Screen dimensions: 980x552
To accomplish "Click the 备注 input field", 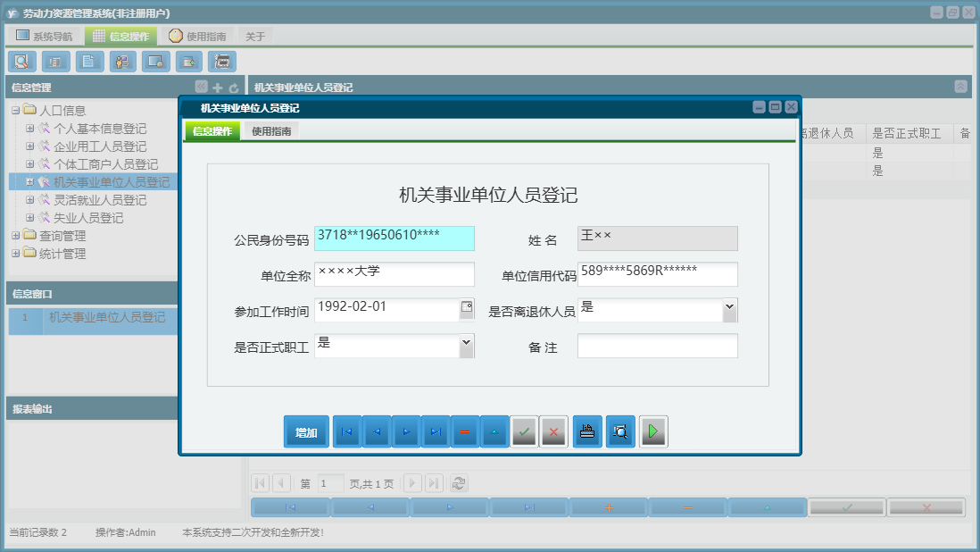I will click(x=658, y=346).
